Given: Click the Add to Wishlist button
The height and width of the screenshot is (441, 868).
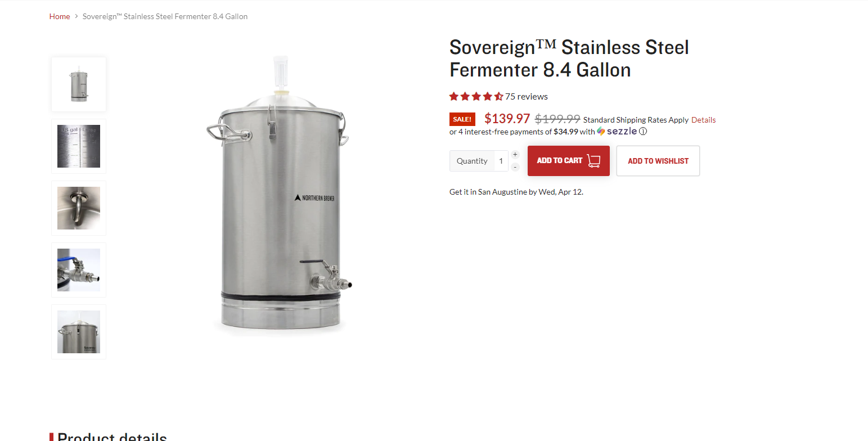Looking at the screenshot, I should pos(658,161).
